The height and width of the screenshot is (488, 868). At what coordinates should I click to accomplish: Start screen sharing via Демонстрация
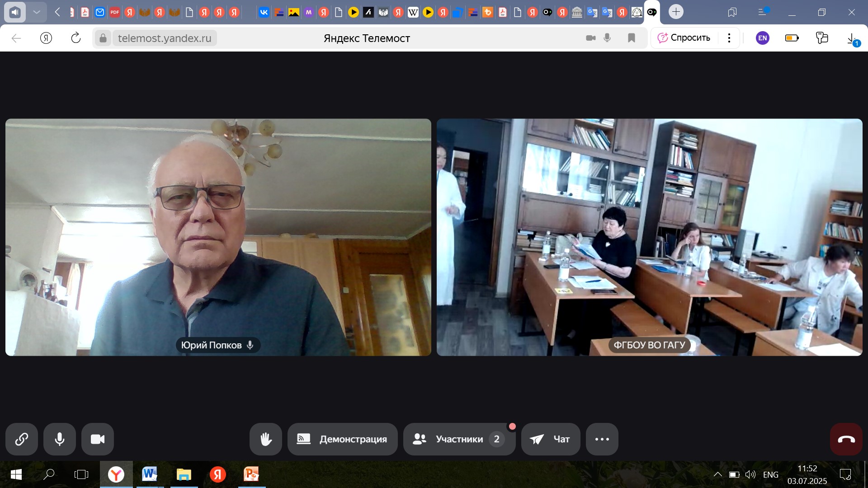tap(342, 439)
